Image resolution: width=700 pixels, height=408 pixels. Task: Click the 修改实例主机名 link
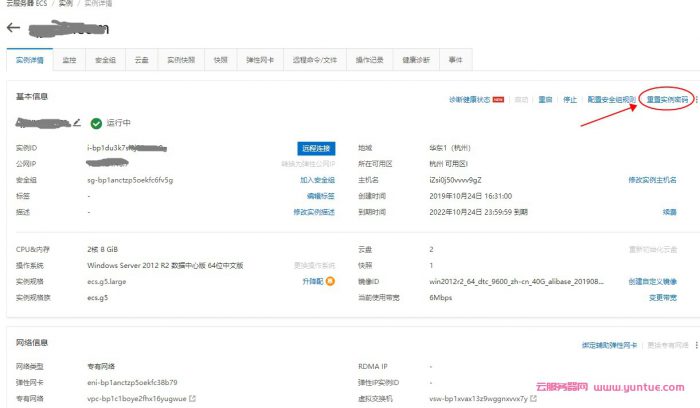(x=652, y=180)
